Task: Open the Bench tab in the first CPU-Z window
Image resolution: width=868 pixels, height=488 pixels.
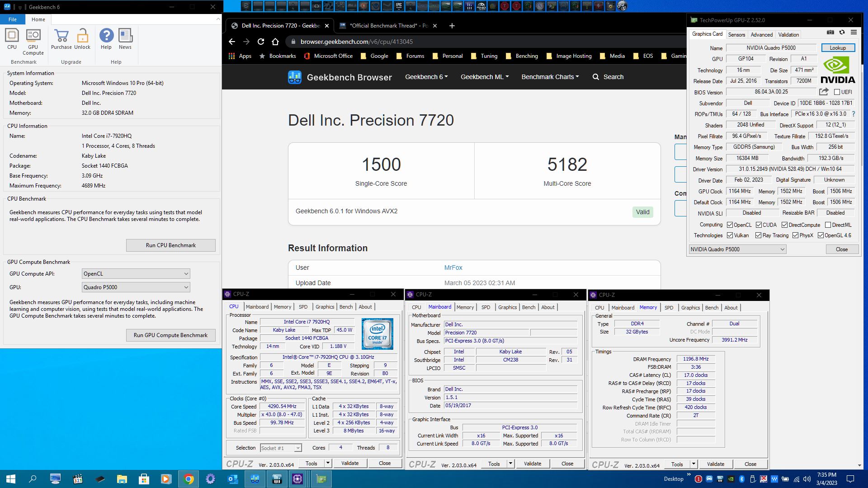Action: [346, 307]
